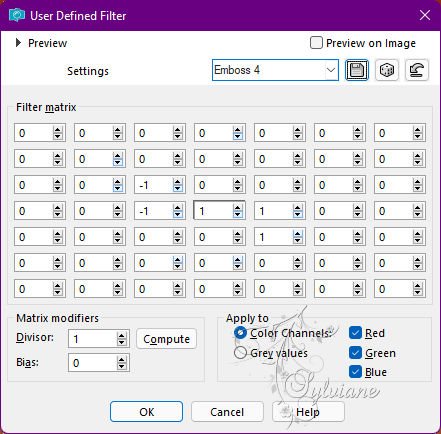The width and height of the screenshot is (441, 434).
Task: Uncheck the Blue channel checkbox
Action: click(355, 372)
